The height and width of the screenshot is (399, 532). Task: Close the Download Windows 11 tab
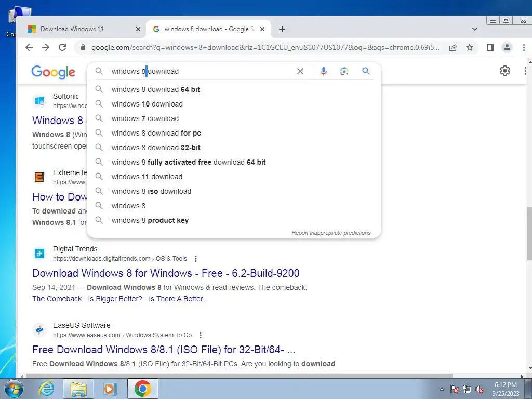pyautogui.click(x=138, y=29)
